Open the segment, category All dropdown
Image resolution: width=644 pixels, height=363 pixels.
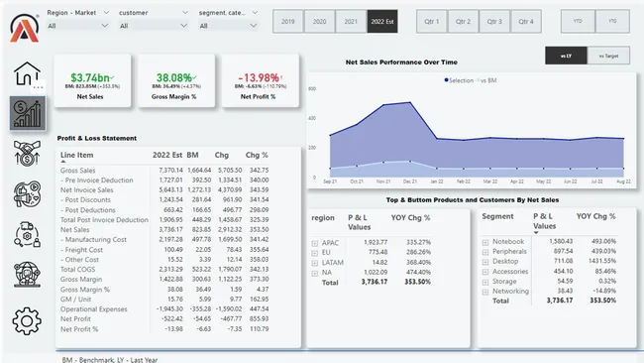pyautogui.click(x=228, y=26)
